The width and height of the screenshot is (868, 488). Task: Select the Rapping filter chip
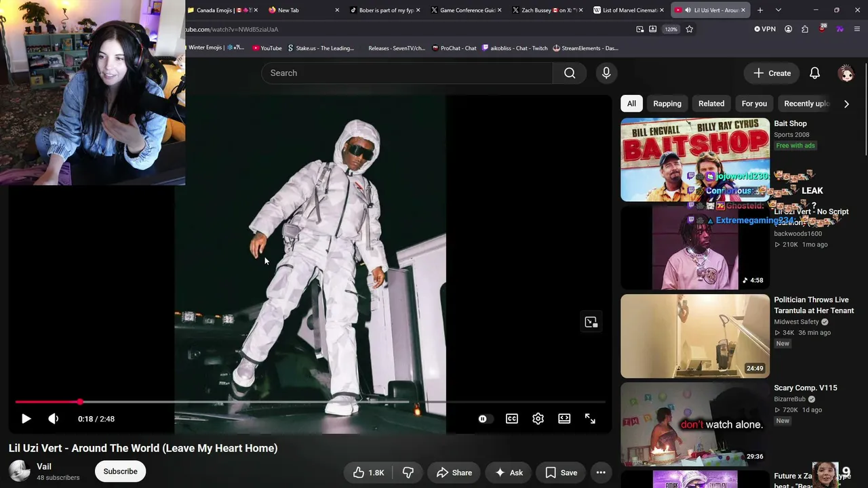click(x=667, y=104)
